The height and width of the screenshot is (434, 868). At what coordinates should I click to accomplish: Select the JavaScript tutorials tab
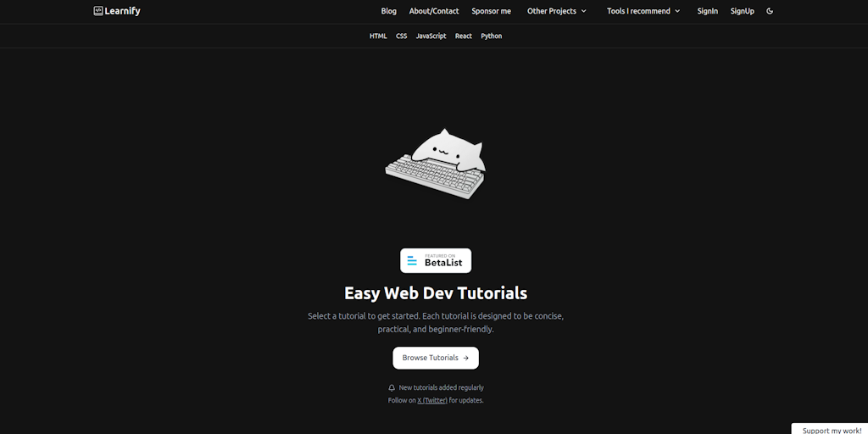coord(431,36)
